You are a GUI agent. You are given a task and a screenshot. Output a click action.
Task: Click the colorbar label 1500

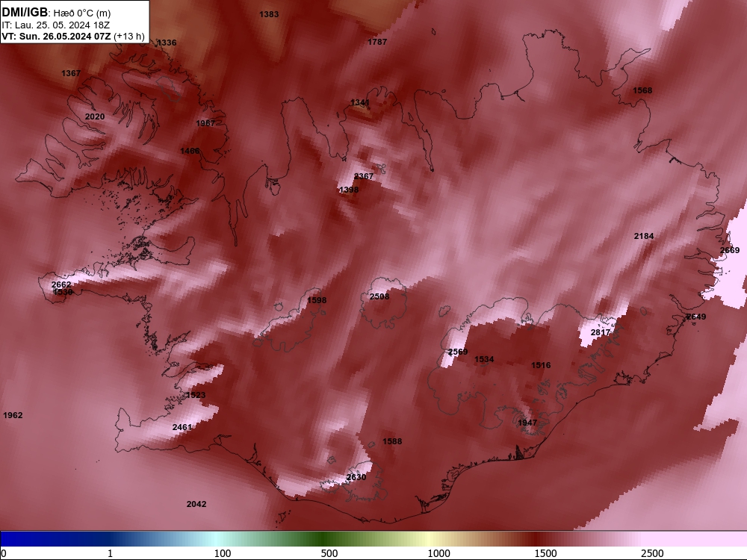(x=545, y=553)
